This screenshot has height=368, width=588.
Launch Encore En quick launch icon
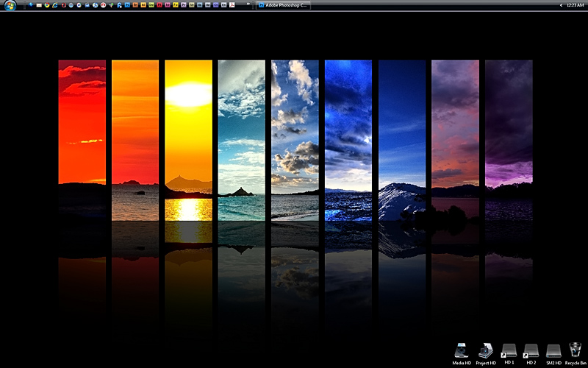[x=224, y=5]
